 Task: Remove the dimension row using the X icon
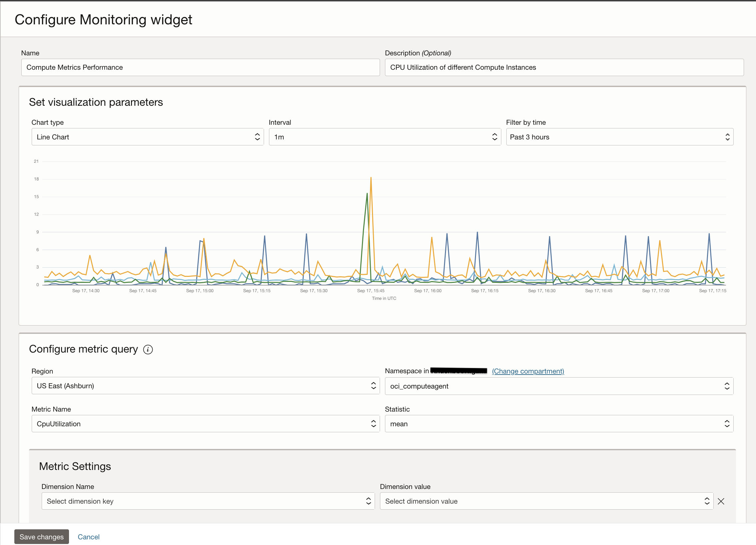click(721, 501)
